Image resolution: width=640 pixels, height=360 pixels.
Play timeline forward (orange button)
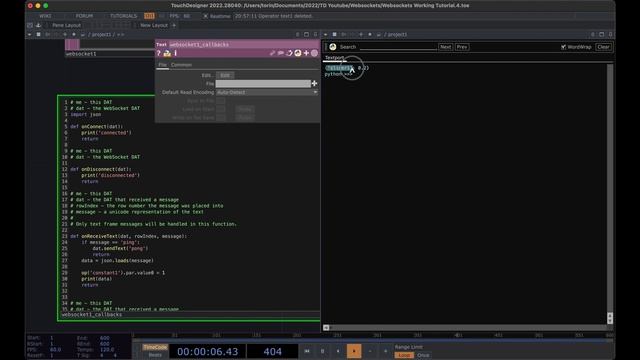click(354, 351)
